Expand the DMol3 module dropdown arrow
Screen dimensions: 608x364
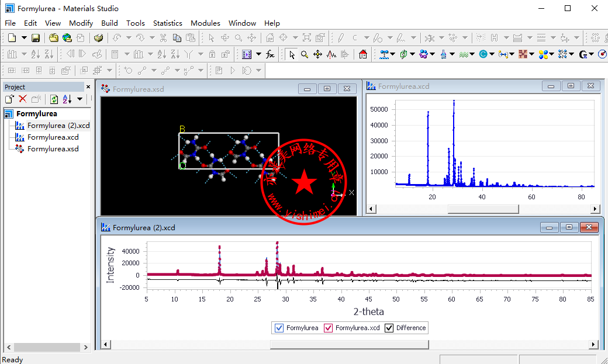[x=552, y=54]
